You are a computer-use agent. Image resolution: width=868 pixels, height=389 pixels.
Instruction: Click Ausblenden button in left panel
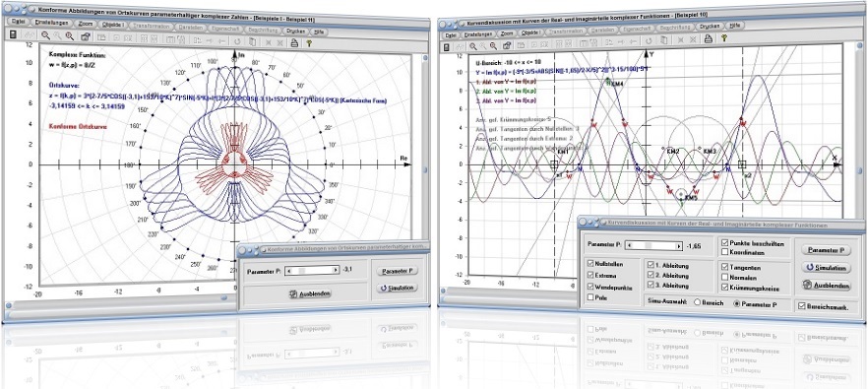[310, 293]
